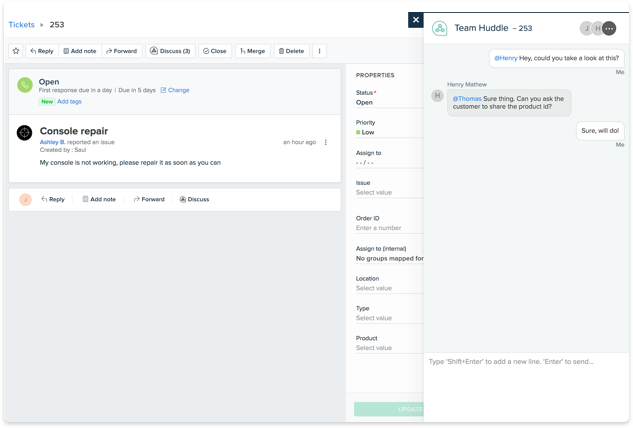Viewport: 633px width, 428px height.
Task: Click the black requester avatar for Console repair
Action: click(24, 133)
